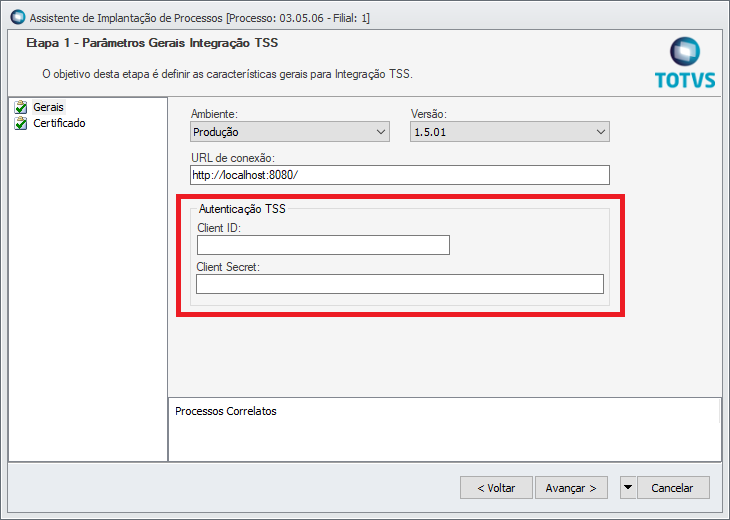730x520 pixels.
Task: Expand the Versão dropdown showing 1.5.01
Action: 510,132
